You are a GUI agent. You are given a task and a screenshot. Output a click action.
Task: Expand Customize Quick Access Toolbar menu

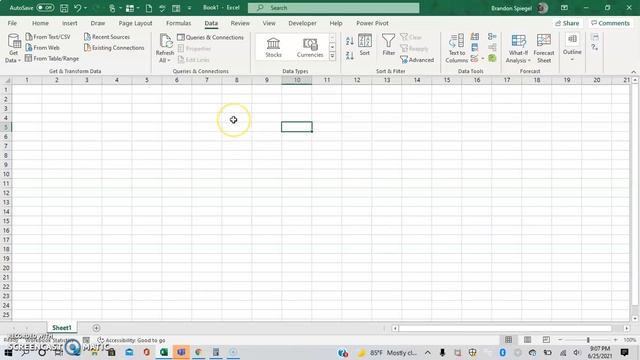pos(189,8)
